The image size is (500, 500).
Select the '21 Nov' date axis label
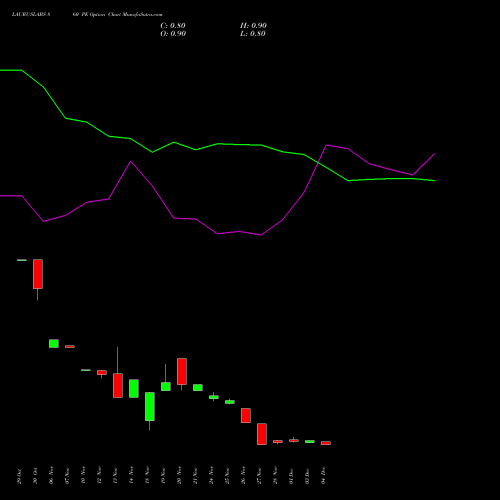click(195, 476)
